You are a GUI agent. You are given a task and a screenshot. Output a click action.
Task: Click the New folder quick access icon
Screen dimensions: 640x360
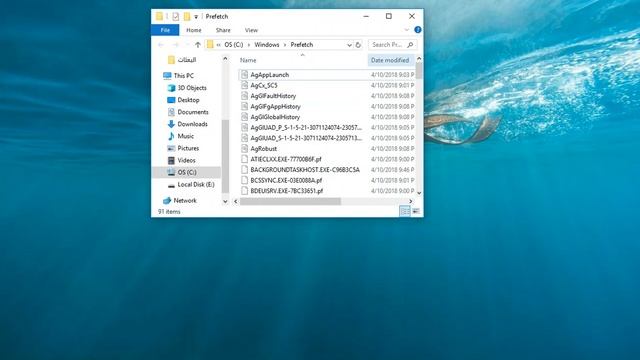tap(187, 16)
